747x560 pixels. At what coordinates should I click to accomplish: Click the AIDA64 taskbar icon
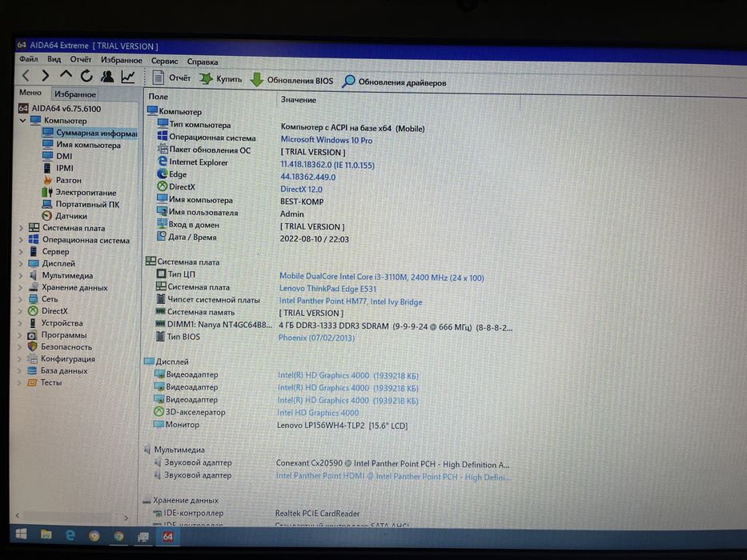pos(167,537)
